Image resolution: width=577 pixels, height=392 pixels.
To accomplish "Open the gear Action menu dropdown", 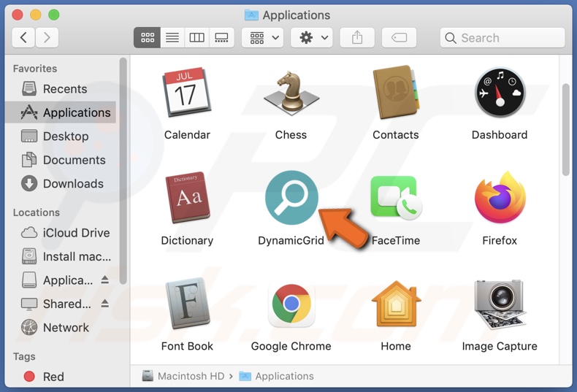I will pyautogui.click(x=312, y=37).
